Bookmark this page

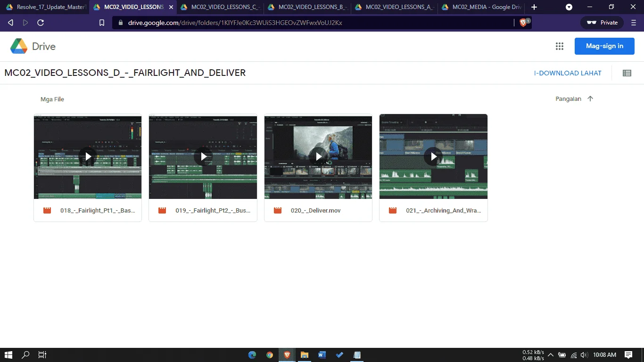(101, 23)
